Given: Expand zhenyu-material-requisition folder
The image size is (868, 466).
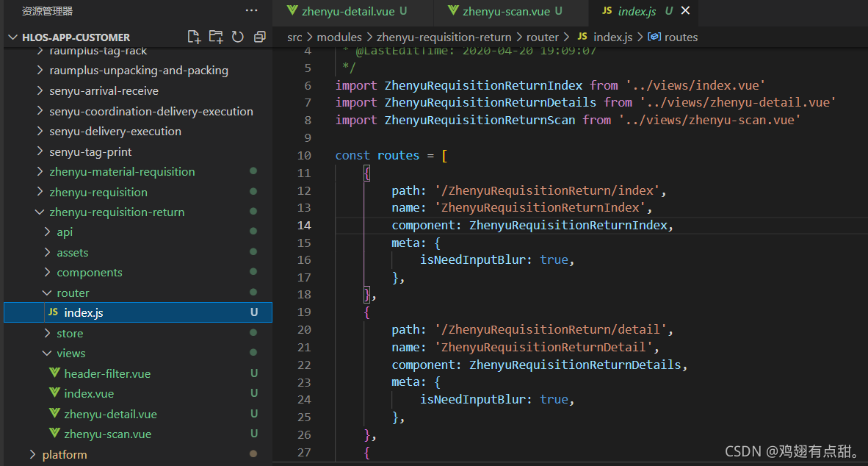Looking at the screenshot, I should pos(122,172).
